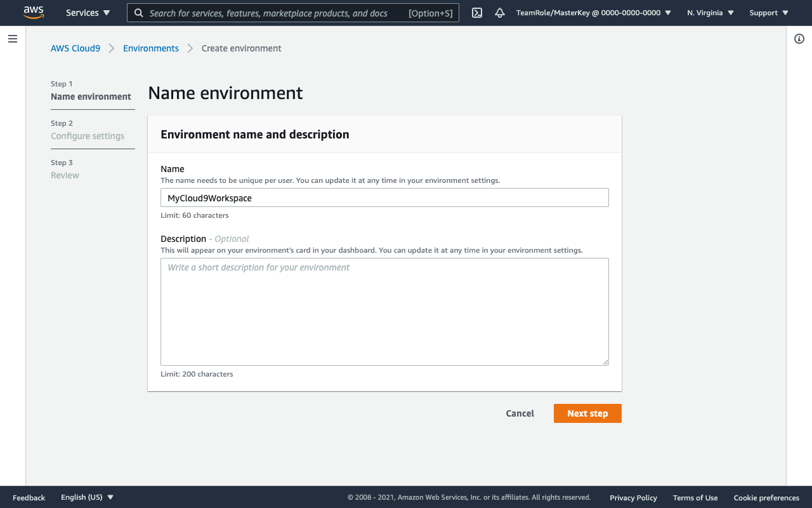The height and width of the screenshot is (508, 812).
Task: Click 'Environment name and description' heading
Action: click(255, 135)
